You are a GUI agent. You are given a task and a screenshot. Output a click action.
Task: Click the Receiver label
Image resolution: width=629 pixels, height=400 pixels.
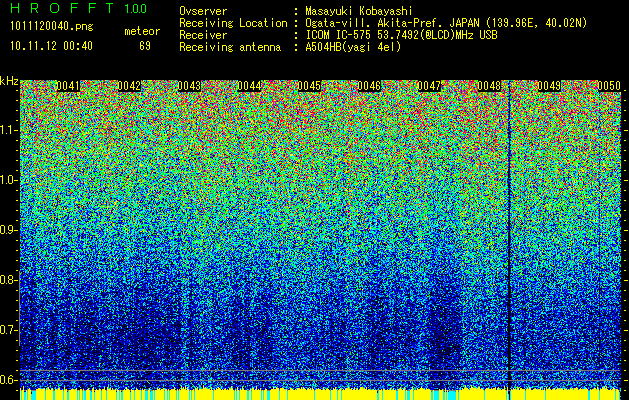[203, 35]
